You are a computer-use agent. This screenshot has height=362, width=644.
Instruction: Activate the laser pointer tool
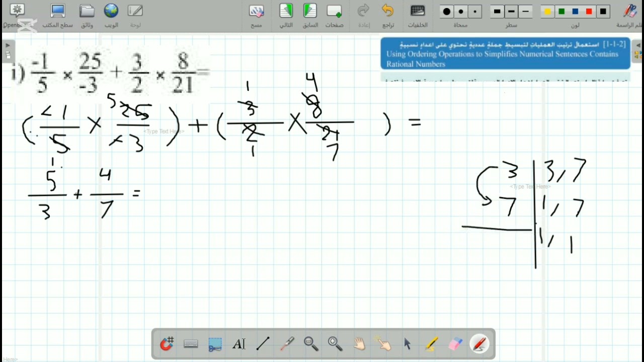(287, 344)
